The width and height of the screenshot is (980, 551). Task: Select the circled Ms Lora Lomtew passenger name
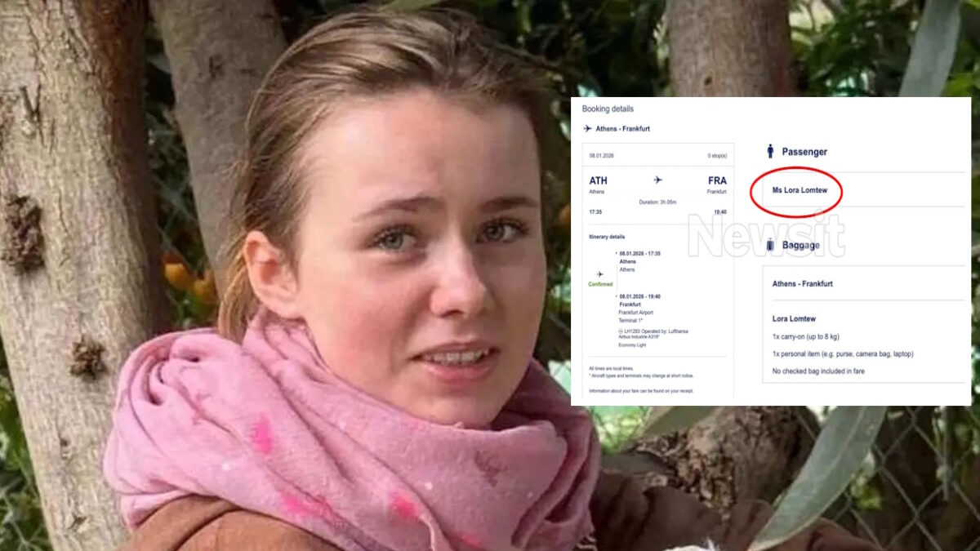point(800,190)
